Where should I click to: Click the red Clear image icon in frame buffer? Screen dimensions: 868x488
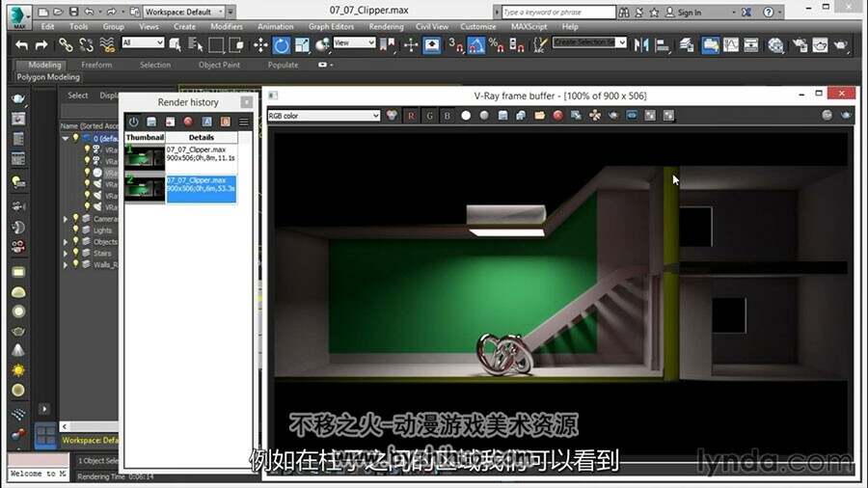click(558, 115)
